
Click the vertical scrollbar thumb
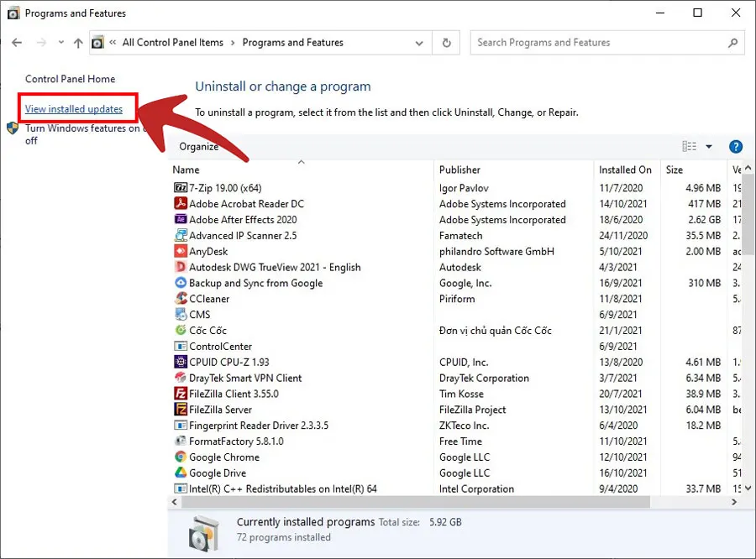(x=748, y=214)
